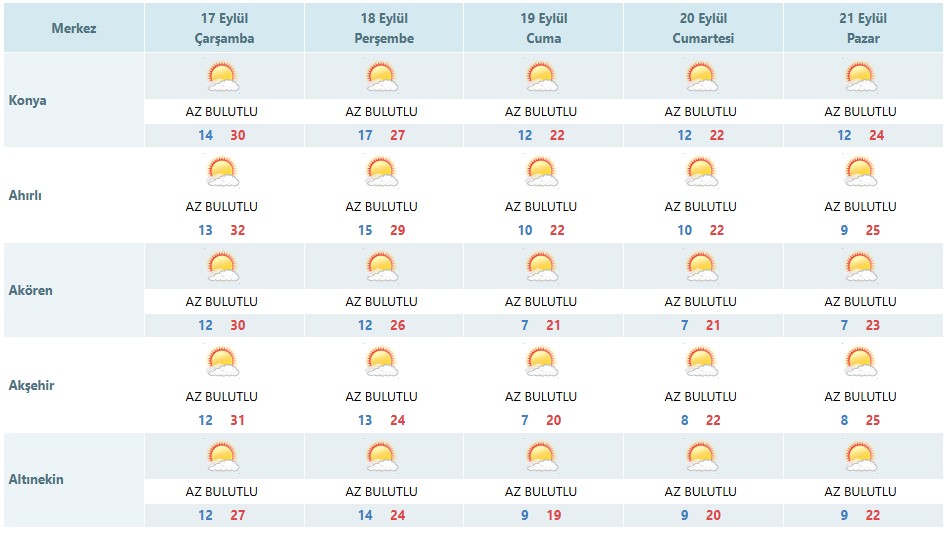Open the Altınekin district link

[x=36, y=480]
